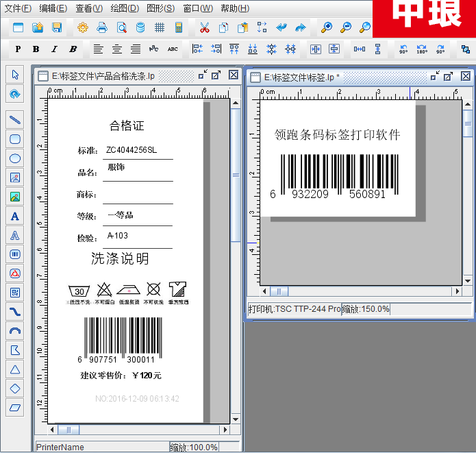
Task: Click the Undo arrow icon
Action: (x=281, y=27)
